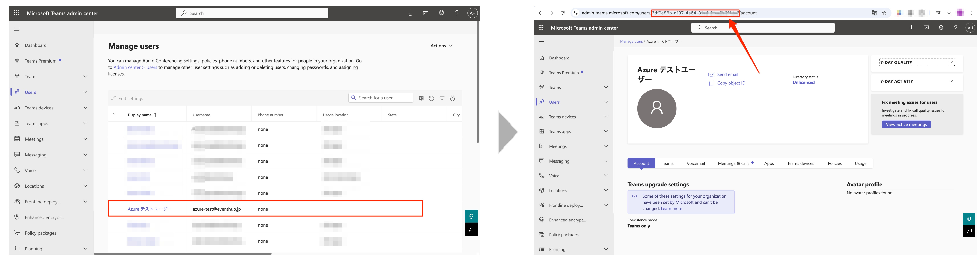Click help question mark in right screenshot's Teams header
This screenshot has height=265, width=980.
pyautogui.click(x=955, y=27)
